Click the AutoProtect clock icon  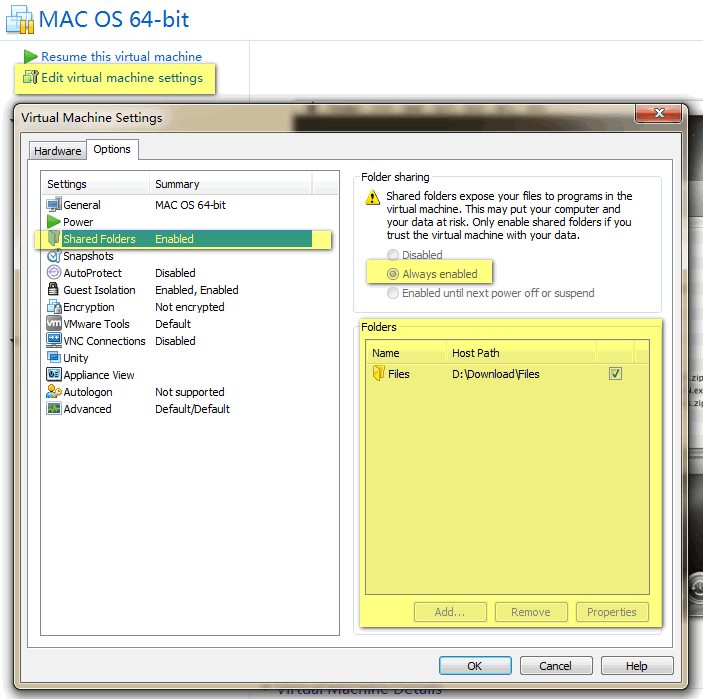[54, 273]
